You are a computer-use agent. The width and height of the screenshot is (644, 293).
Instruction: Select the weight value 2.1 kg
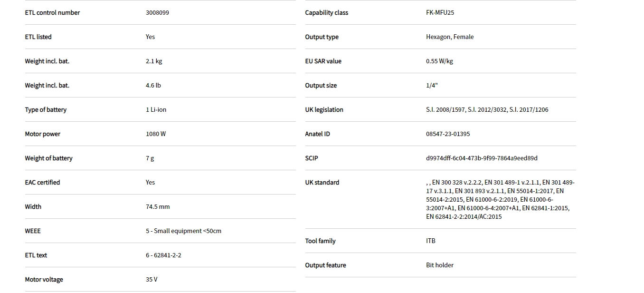(x=154, y=61)
